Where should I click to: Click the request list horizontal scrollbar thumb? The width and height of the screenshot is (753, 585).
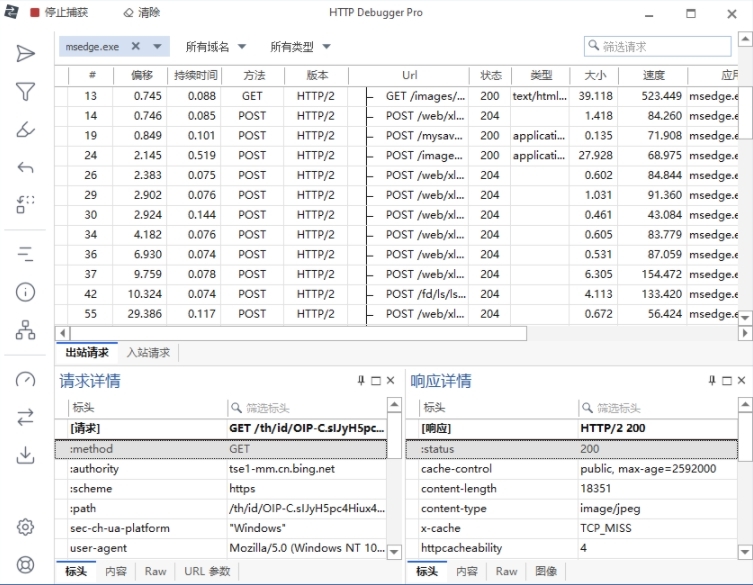pos(298,333)
